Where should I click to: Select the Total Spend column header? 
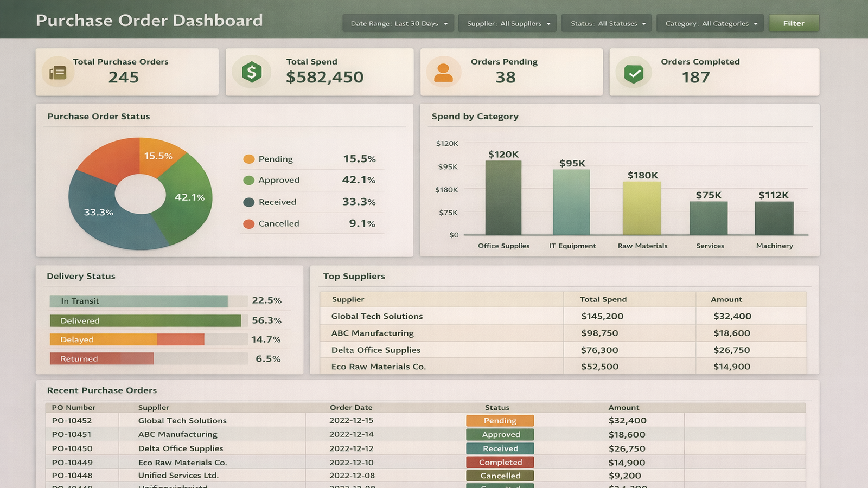pos(603,299)
